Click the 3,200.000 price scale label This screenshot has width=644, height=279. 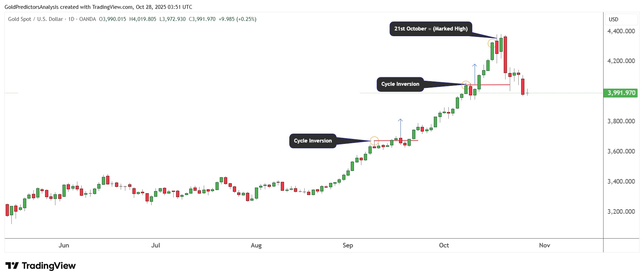click(621, 212)
